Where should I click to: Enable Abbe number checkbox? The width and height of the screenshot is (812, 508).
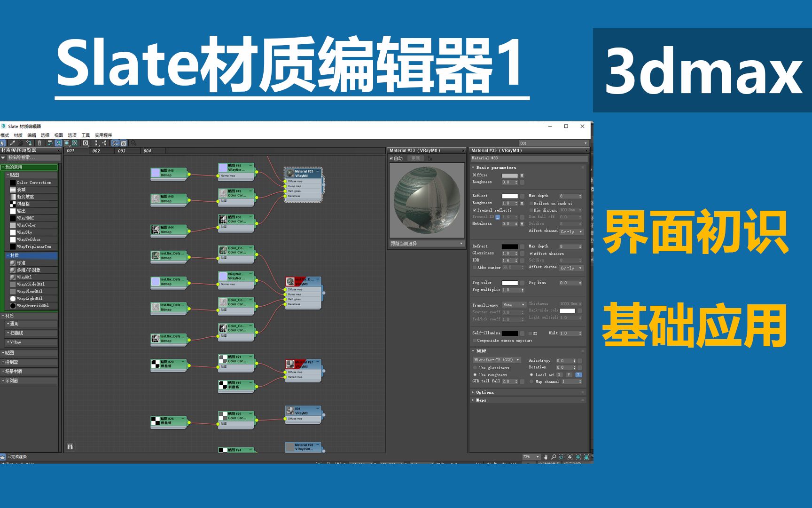[475, 267]
